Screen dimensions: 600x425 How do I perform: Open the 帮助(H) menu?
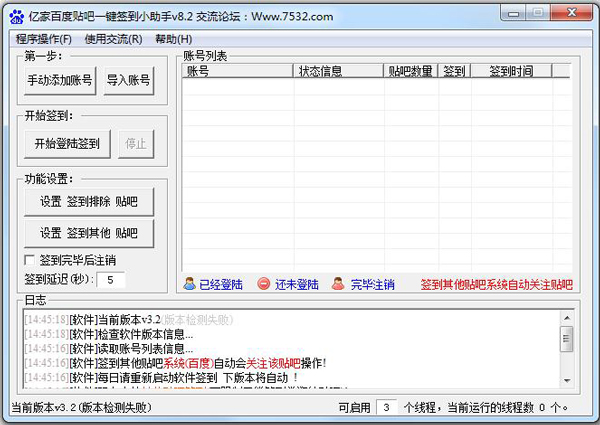click(173, 39)
